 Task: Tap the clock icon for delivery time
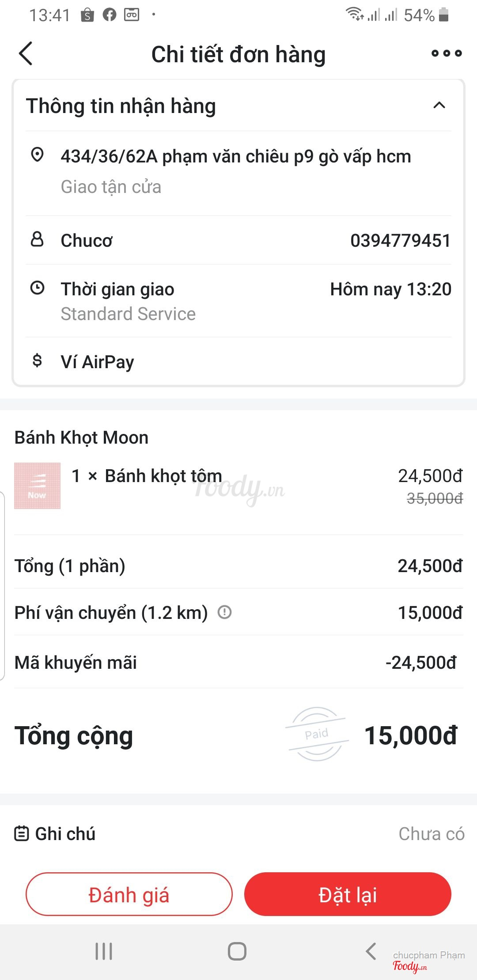click(x=37, y=288)
